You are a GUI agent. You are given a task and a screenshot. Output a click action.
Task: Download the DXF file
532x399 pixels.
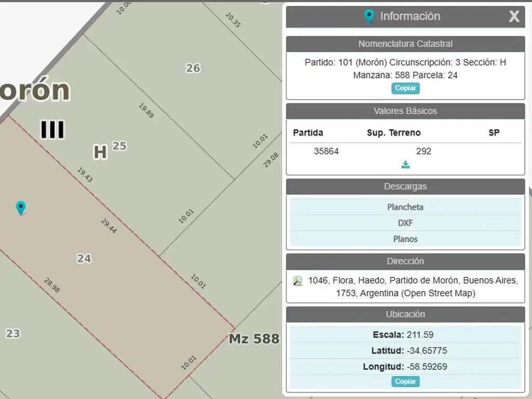point(405,223)
